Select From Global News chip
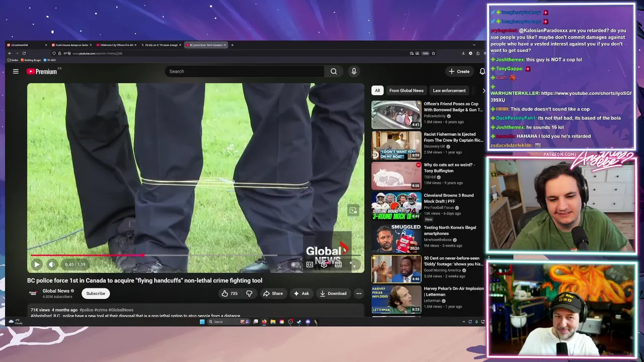The image size is (644, 362). [406, 90]
